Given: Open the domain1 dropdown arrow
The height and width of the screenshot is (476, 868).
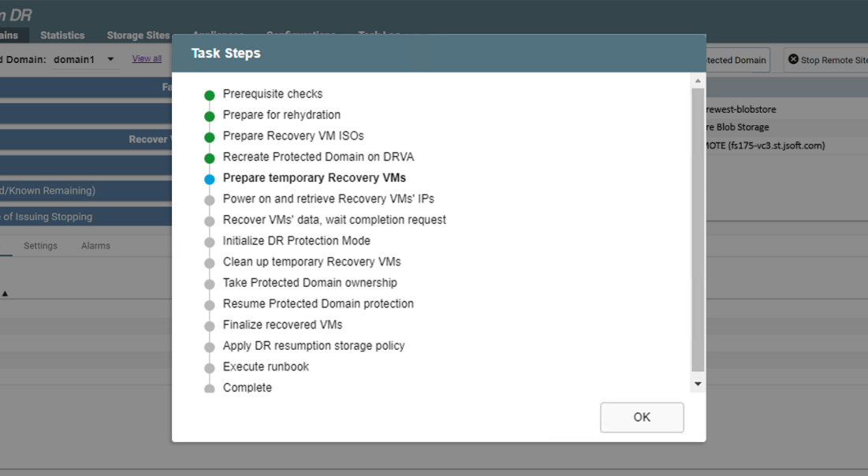Looking at the screenshot, I should pos(110,59).
